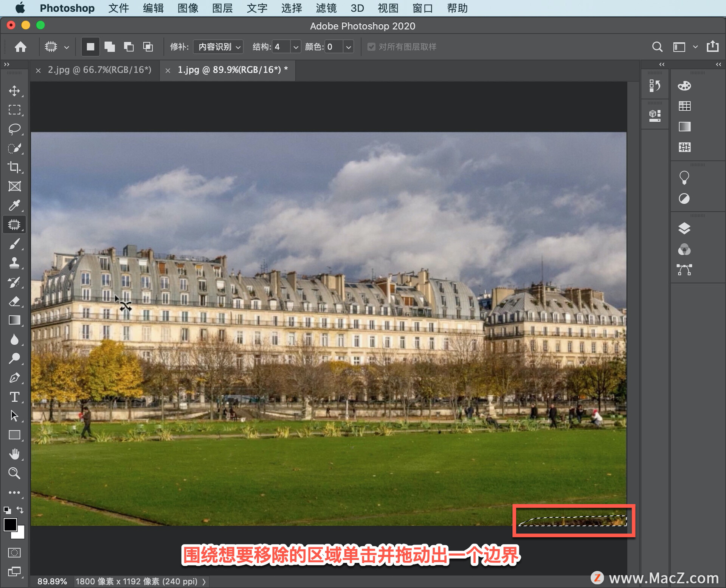Enable Subtract from Selection mode
The height and width of the screenshot is (588, 726).
129,47
